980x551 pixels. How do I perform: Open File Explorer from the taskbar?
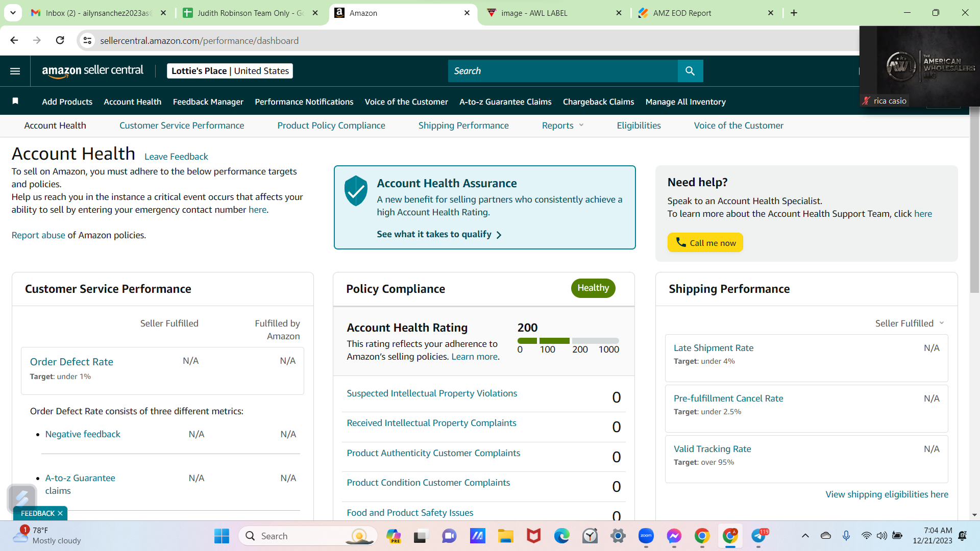click(x=505, y=536)
